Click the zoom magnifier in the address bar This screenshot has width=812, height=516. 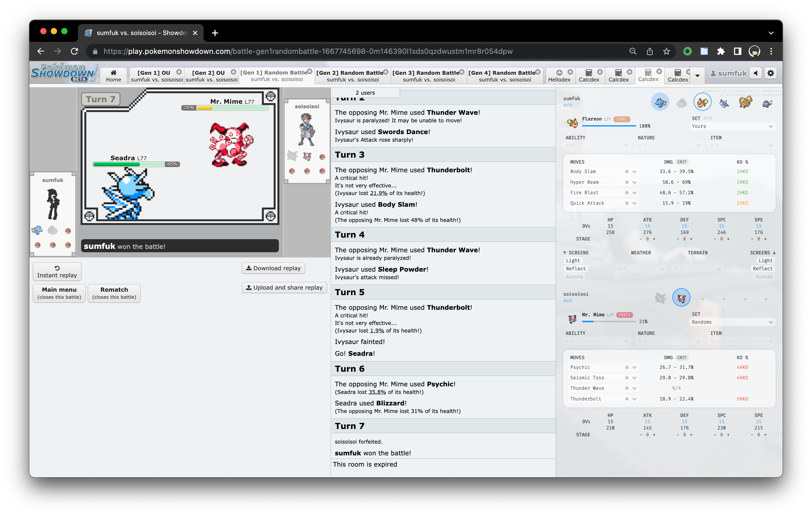[633, 51]
